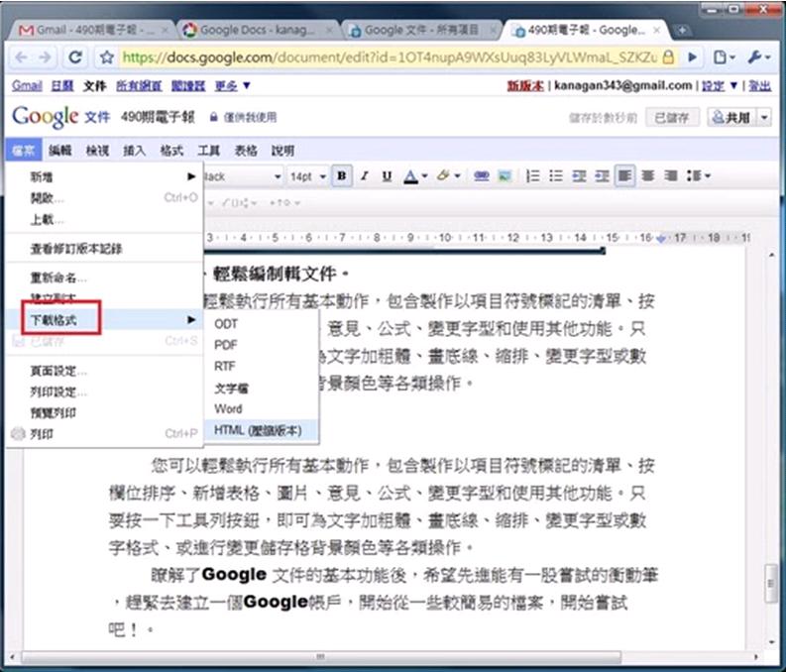The height and width of the screenshot is (672, 786).
Task: Download as PDF format
Action: [x=261, y=345]
